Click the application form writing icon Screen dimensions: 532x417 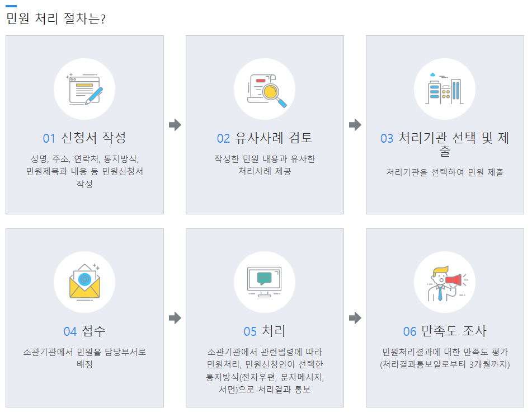(x=84, y=89)
